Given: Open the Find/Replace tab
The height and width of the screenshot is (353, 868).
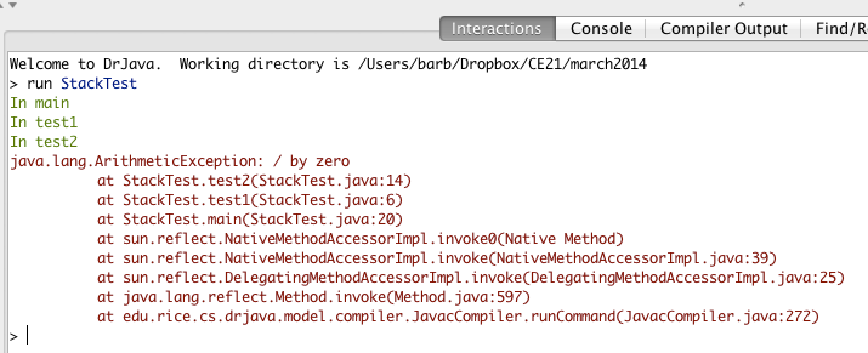Looking at the screenshot, I should (841, 29).
